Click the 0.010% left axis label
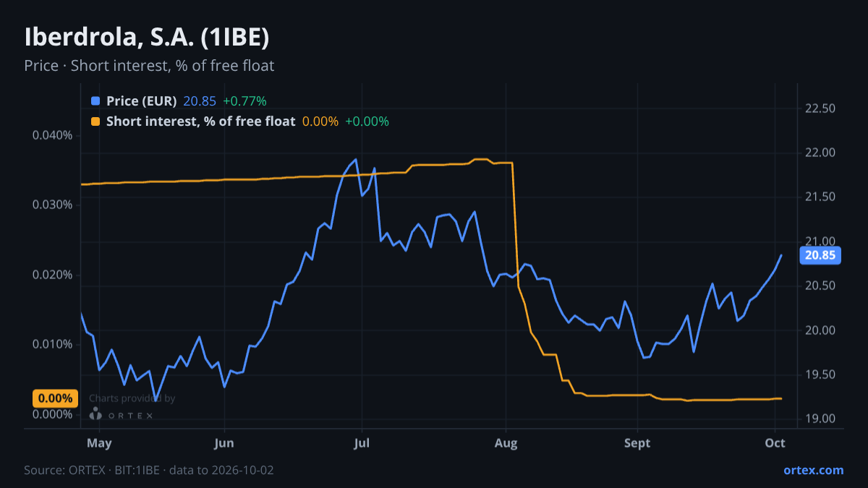Image resolution: width=868 pixels, height=488 pixels. click(53, 344)
